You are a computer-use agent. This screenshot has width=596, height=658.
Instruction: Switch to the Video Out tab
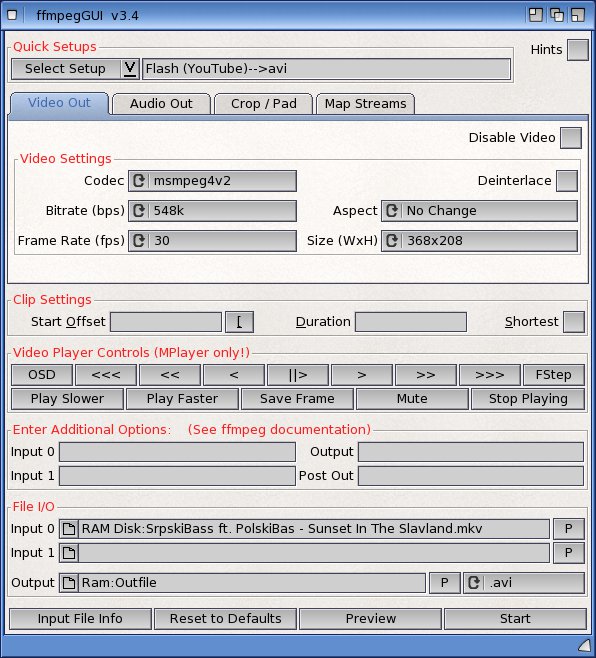pos(59,103)
